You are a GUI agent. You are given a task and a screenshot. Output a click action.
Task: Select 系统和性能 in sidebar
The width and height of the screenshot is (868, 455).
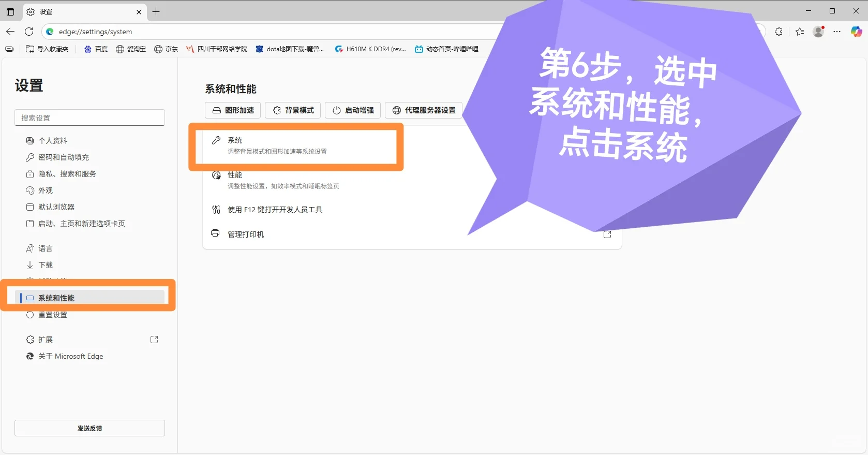pos(89,298)
